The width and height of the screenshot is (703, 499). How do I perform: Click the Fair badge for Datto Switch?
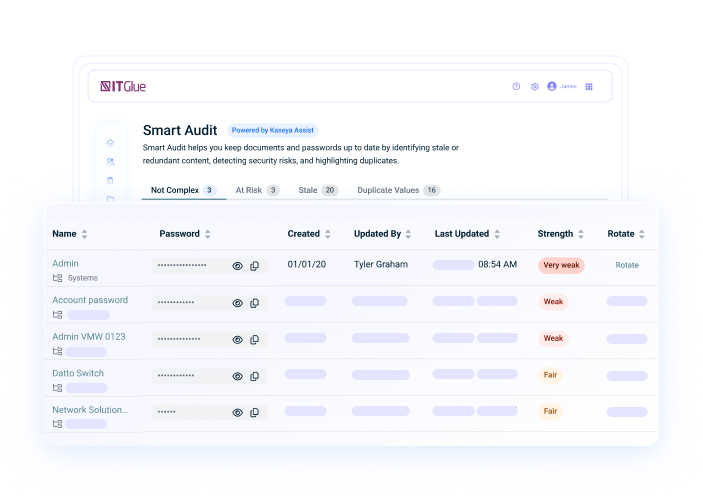(x=550, y=375)
